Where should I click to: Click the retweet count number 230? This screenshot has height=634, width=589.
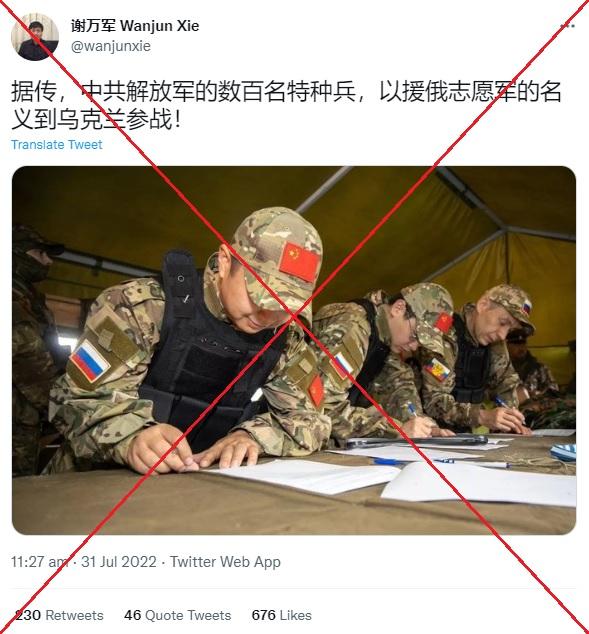(x=28, y=615)
